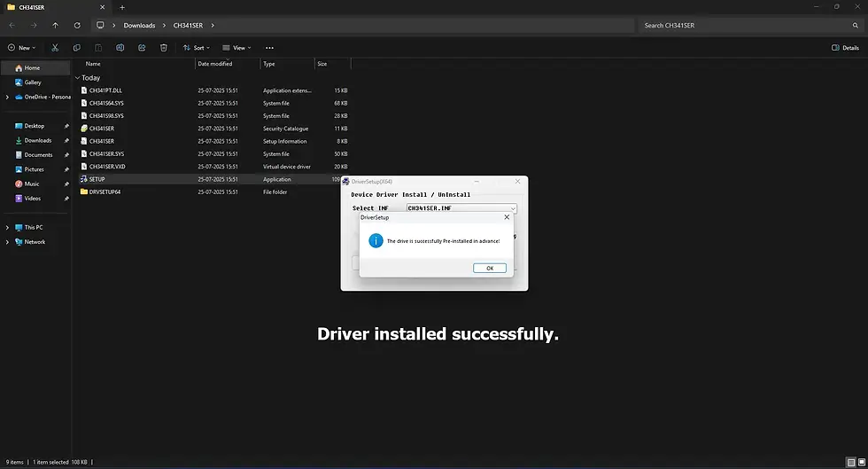Image resolution: width=868 pixels, height=469 pixels.
Task: Click This PC in the sidebar
Action: (34, 227)
